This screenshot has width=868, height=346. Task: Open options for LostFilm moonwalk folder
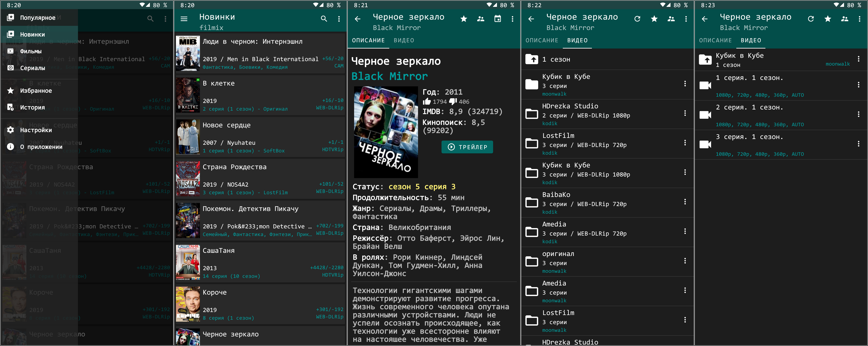point(685,320)
